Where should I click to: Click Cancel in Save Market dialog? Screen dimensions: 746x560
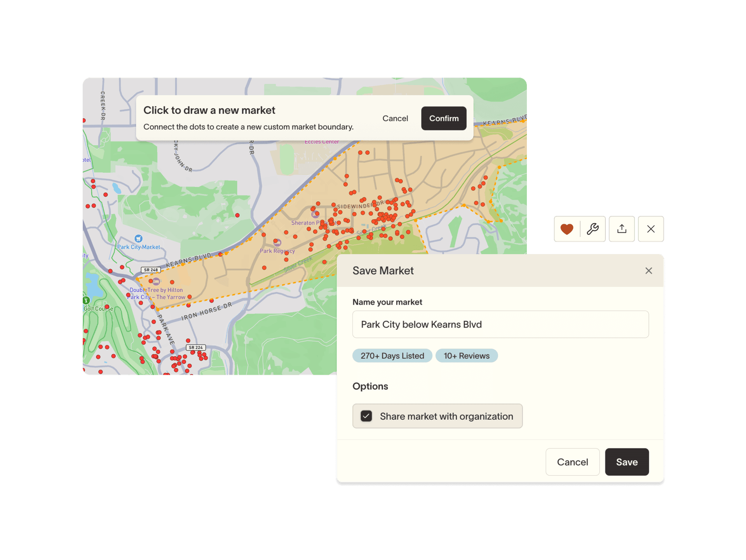(x=572, y=462)
